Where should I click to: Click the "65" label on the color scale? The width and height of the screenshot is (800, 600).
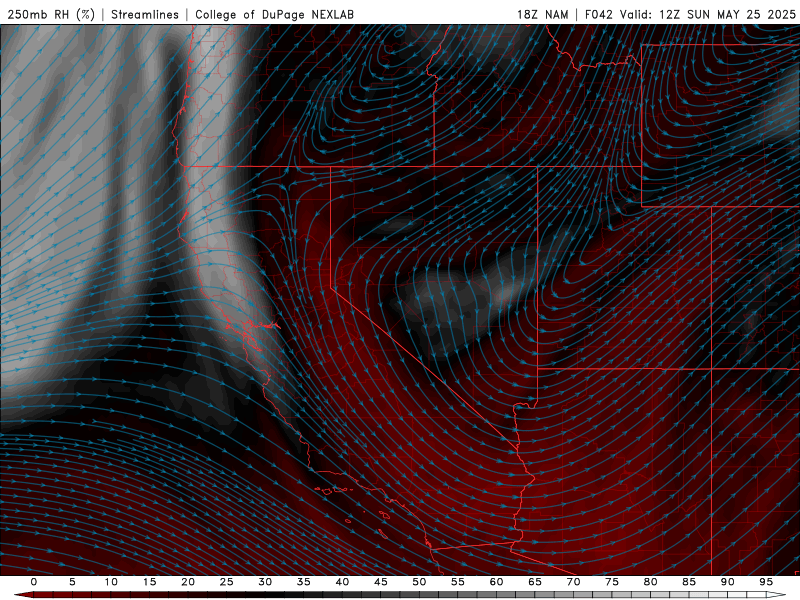(x=535, y=582)
